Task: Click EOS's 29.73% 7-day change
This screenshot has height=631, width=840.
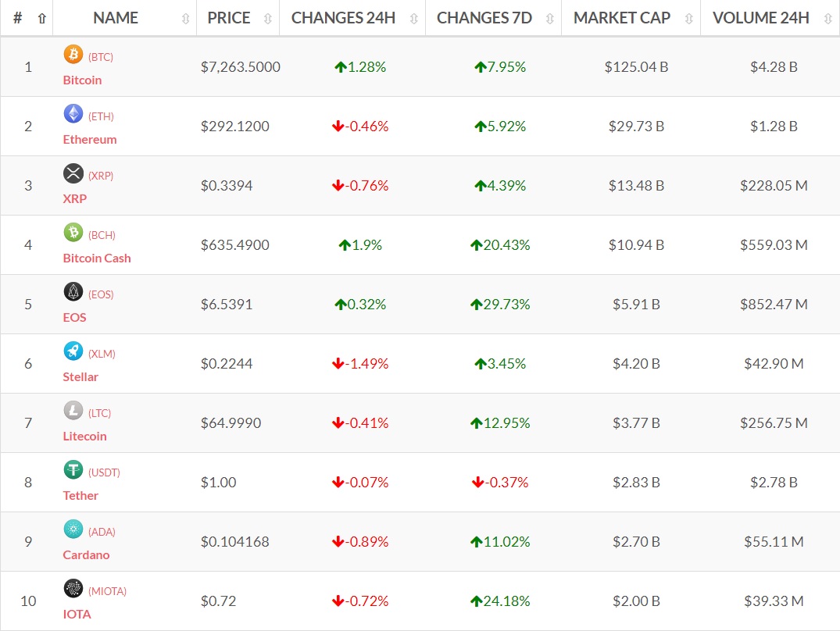Action: point(500,305)
